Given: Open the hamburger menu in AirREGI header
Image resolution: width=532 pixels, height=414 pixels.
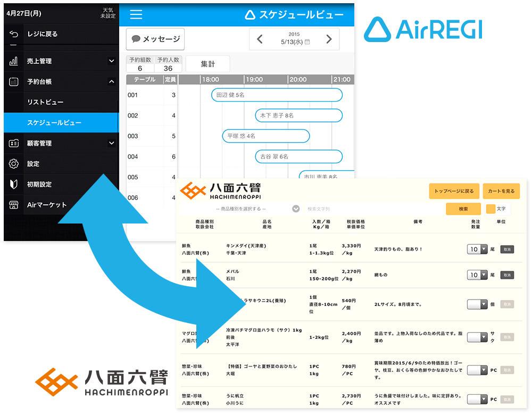Looking at the screenshot, I should [x=136, y=14].
